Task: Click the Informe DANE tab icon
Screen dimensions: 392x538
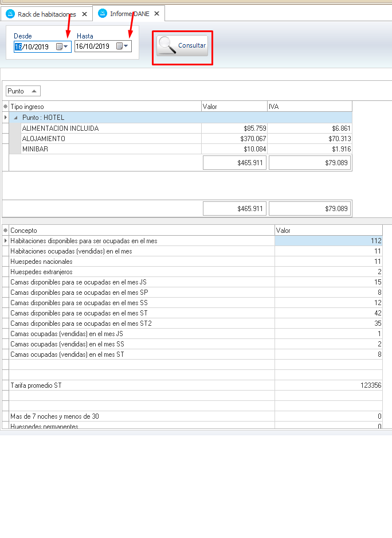Action: [x=103, y=14]
